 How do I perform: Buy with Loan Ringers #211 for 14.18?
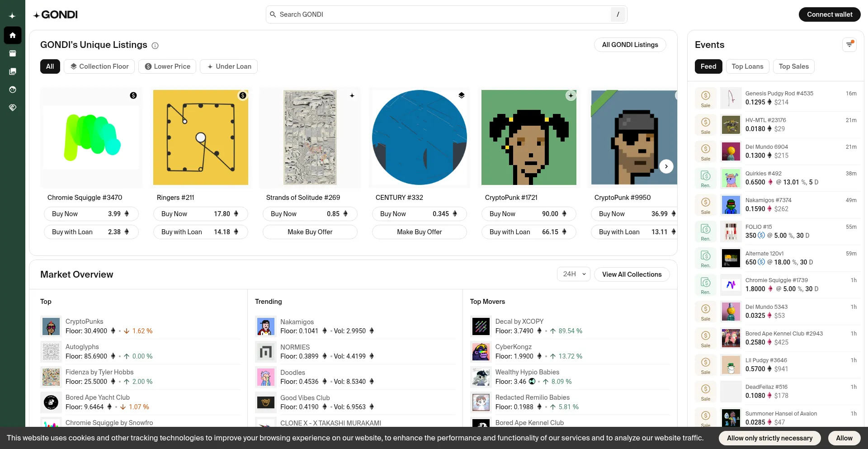[200, 232]
